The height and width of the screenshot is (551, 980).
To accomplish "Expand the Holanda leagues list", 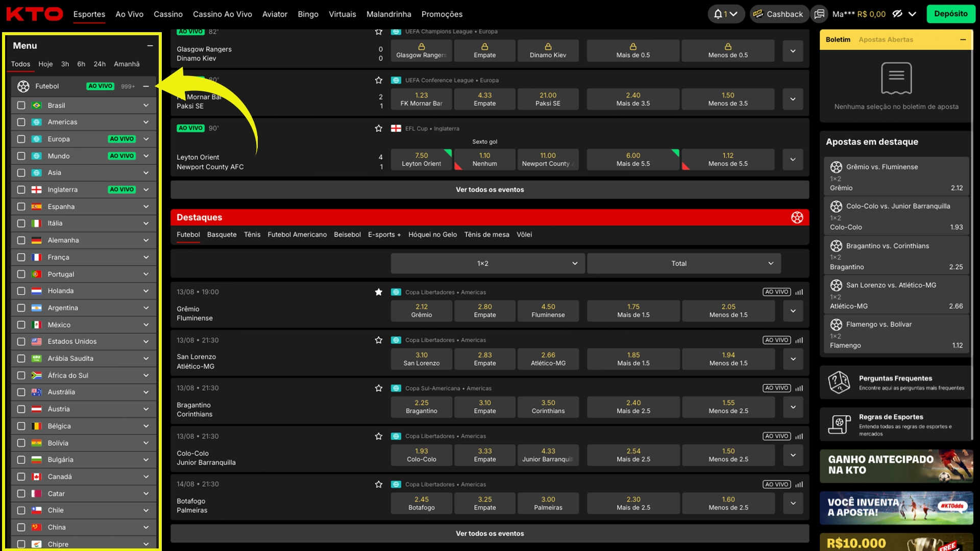I will (x=146, y=291).
